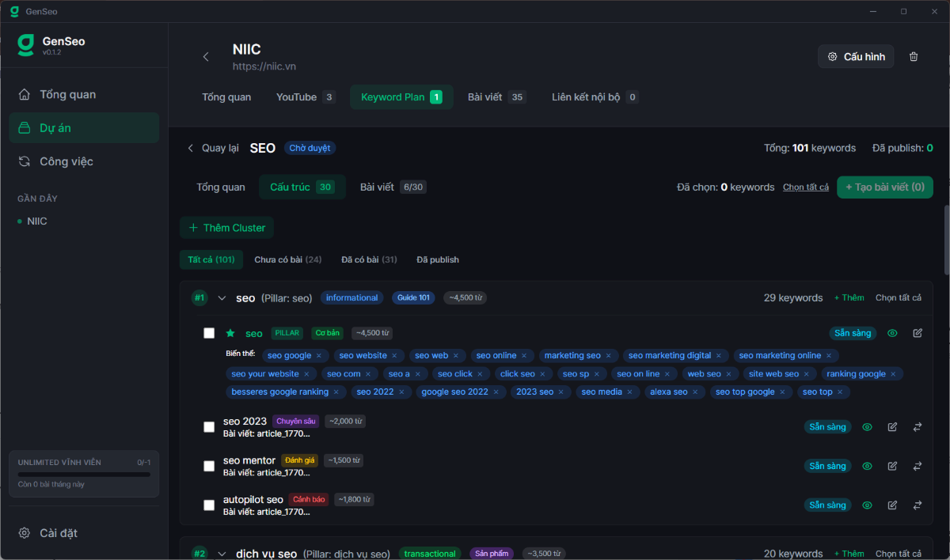Open preview eye icon for seo 2023 keyword
The height and width of the screenshot is (560, 950).
[x=867, y=426]
